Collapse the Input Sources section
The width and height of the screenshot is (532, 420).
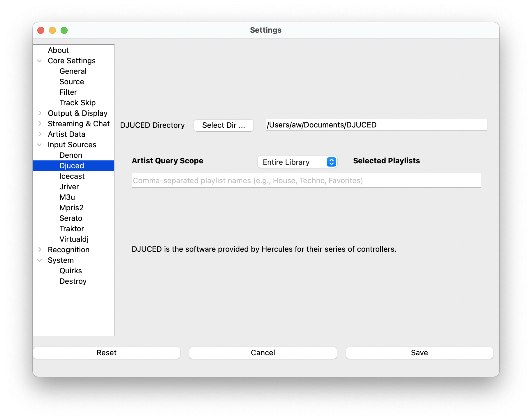tap(40, 144)
